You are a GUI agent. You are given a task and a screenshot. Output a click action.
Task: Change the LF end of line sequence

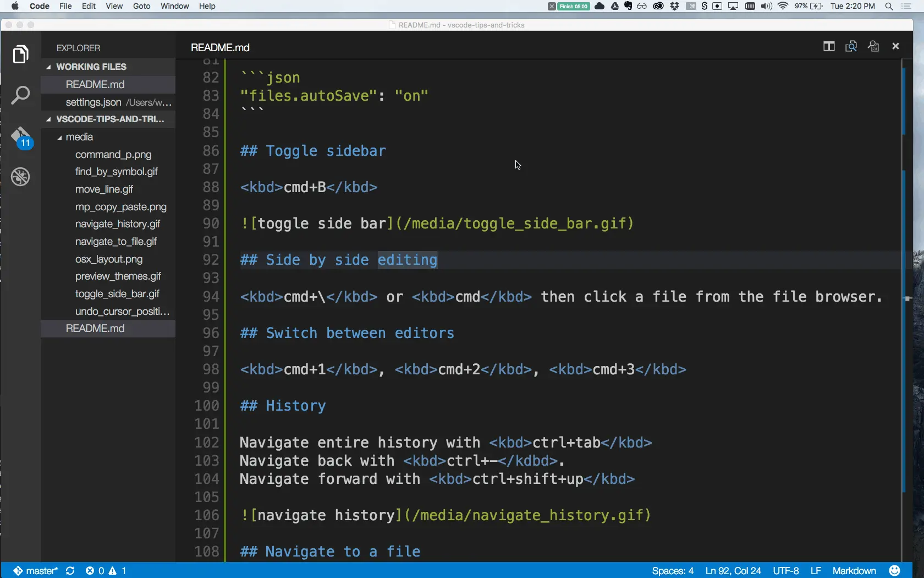816,571
